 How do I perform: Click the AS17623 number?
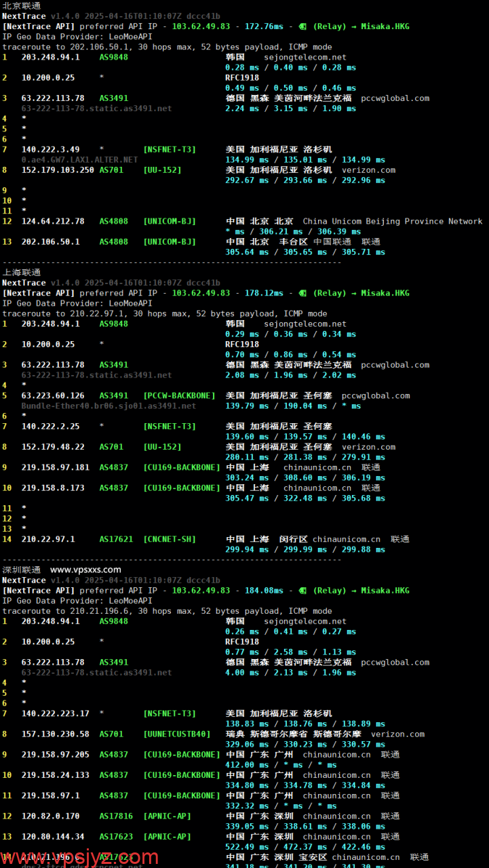click(116, 836)
